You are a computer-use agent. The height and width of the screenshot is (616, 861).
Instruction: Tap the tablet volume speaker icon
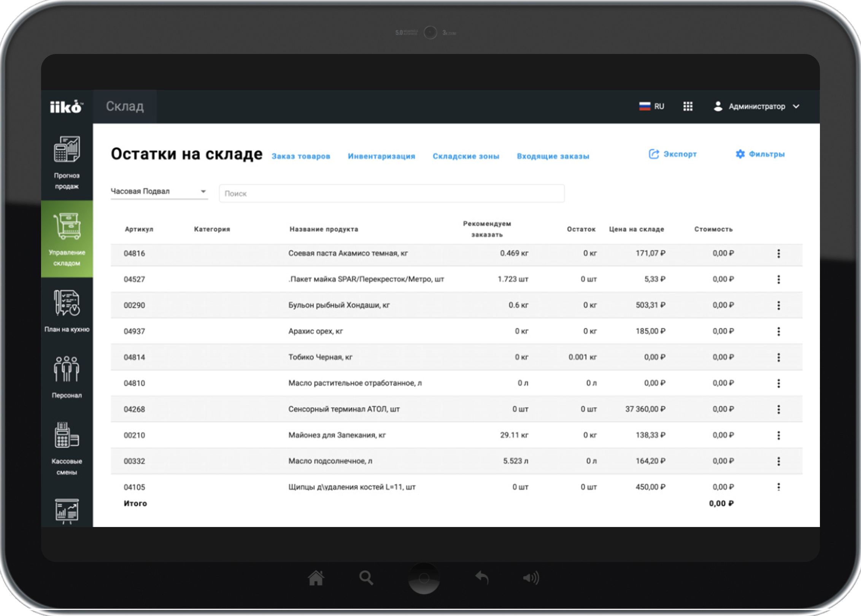coord(531,578)
